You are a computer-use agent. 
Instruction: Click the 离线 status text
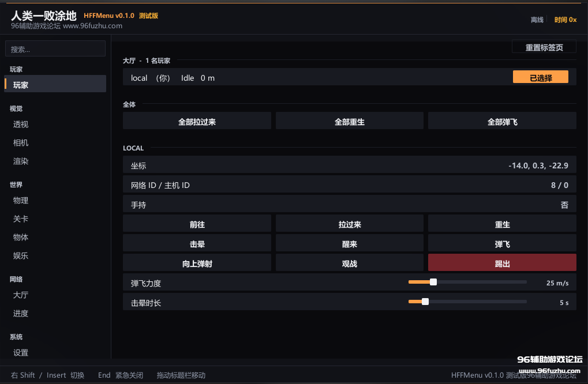[x=537, y=20]
